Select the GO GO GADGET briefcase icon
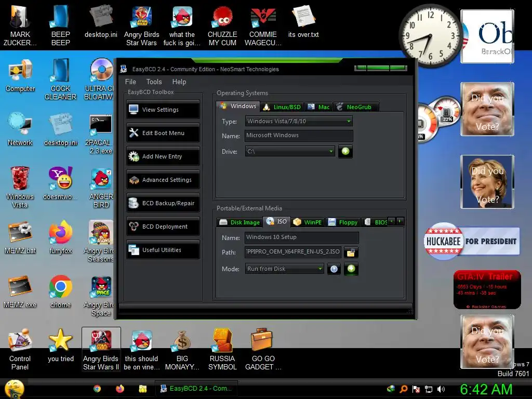Screen dimensions: 532x399 [263, 350]
